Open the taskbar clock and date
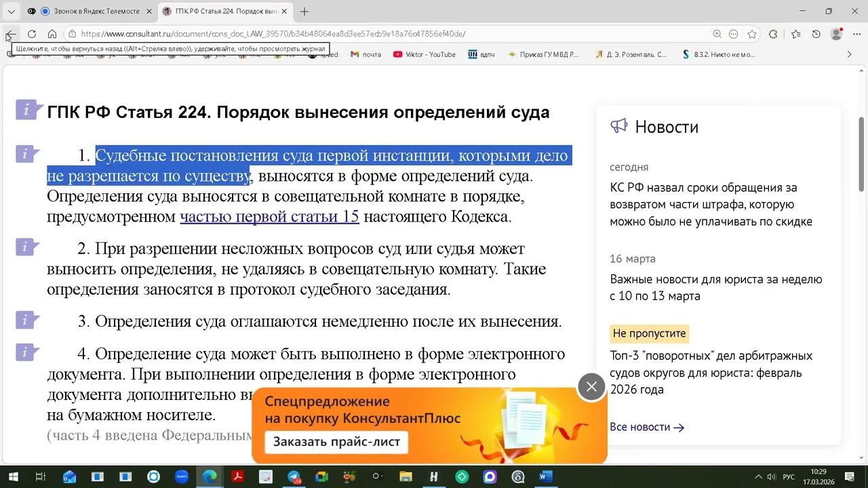The image size is (868, 488). point(818,476)
